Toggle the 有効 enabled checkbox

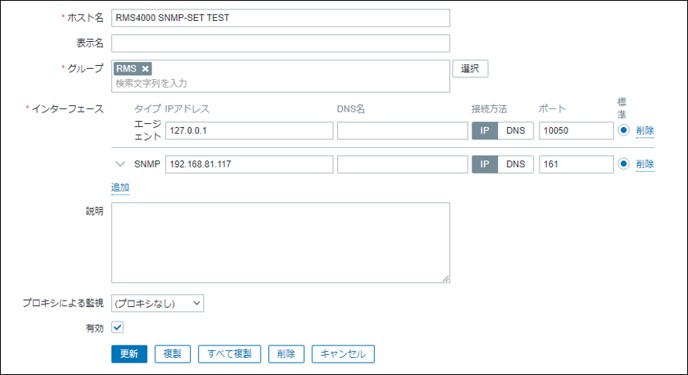(x=117, y=328)
